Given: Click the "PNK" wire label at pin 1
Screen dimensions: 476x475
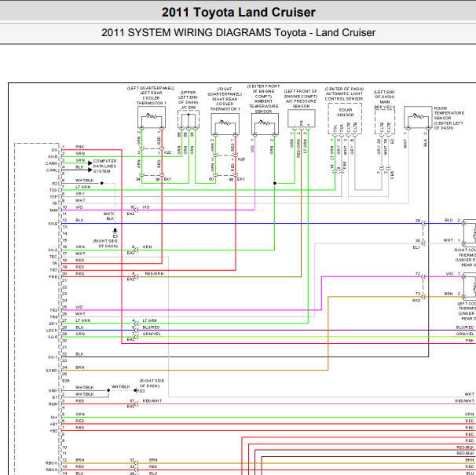Looking at the screenshot, I should tap(80, 147).
